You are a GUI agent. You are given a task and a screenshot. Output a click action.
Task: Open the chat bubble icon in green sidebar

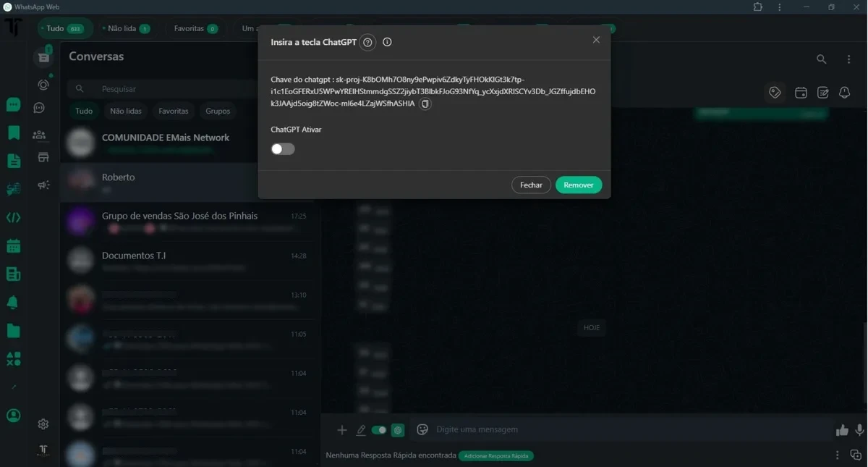tap(13, 104)
